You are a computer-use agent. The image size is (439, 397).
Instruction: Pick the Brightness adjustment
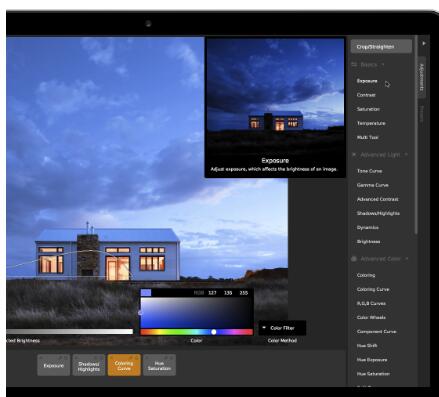(368, 241)
